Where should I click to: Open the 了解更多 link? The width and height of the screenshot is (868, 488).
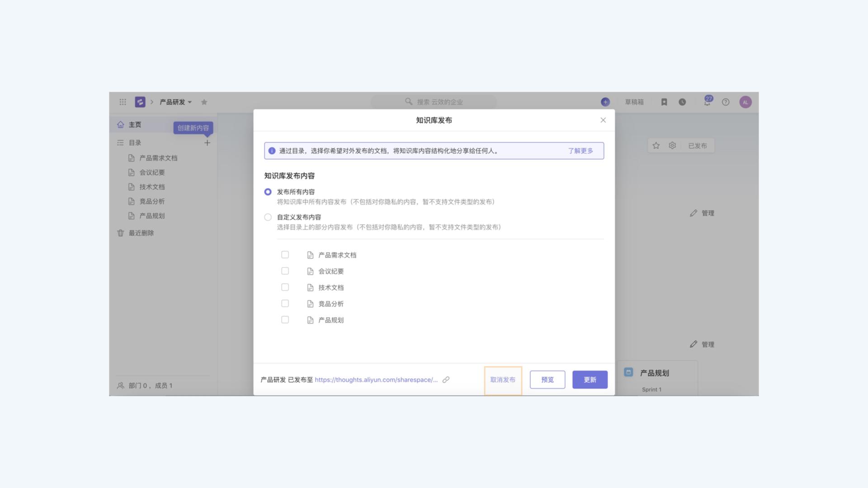click(580, 151)
